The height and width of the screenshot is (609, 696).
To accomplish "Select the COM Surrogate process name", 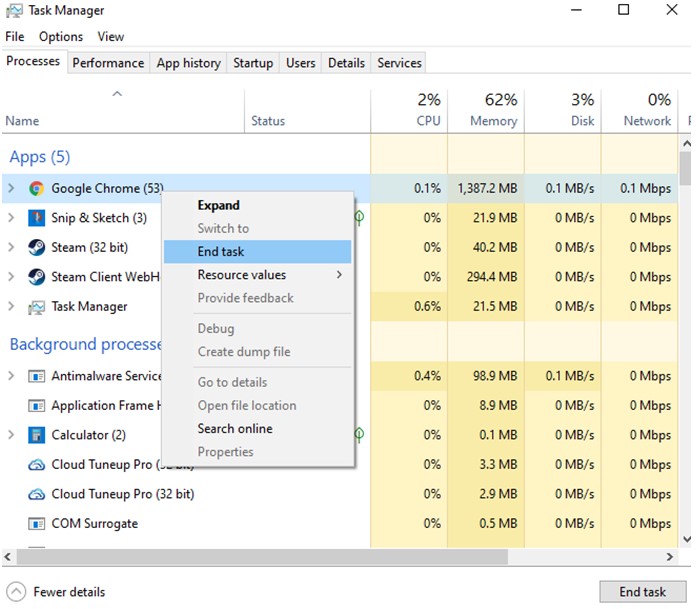I will click(95, 524).
